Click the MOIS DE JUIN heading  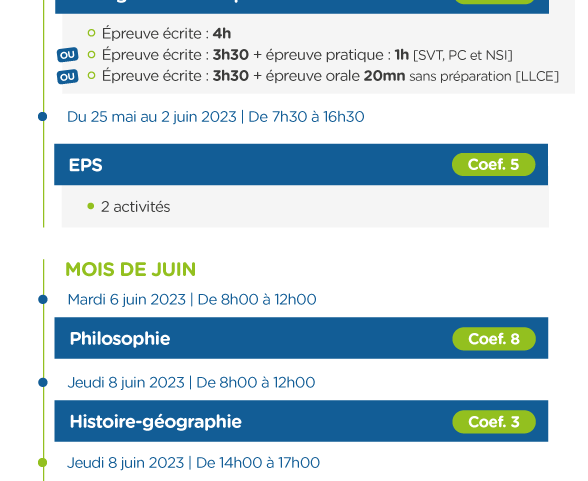[x=130, y=269]
